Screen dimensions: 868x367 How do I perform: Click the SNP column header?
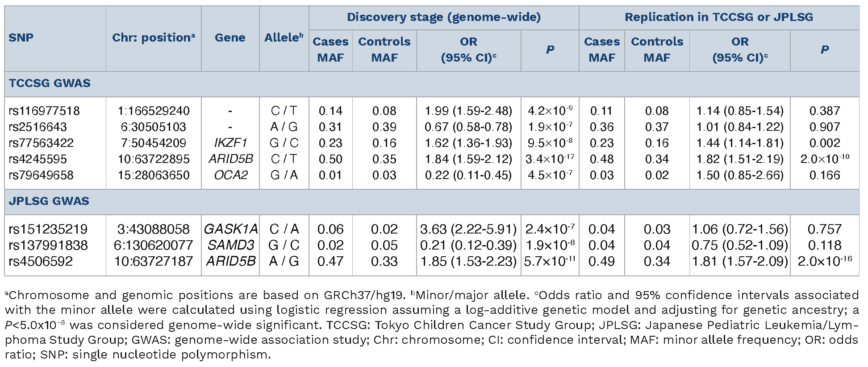pos(21,38)
